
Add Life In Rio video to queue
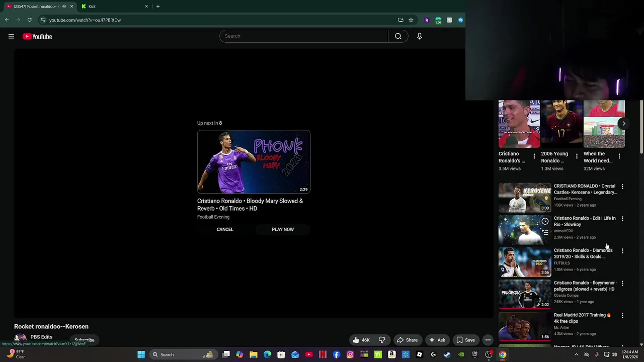tap(545, 232)
